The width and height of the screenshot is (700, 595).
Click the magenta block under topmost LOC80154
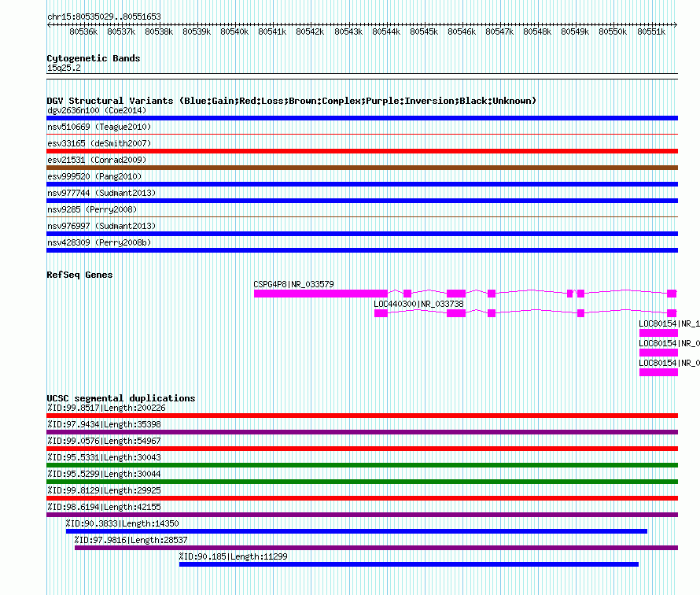coord(658,333)
